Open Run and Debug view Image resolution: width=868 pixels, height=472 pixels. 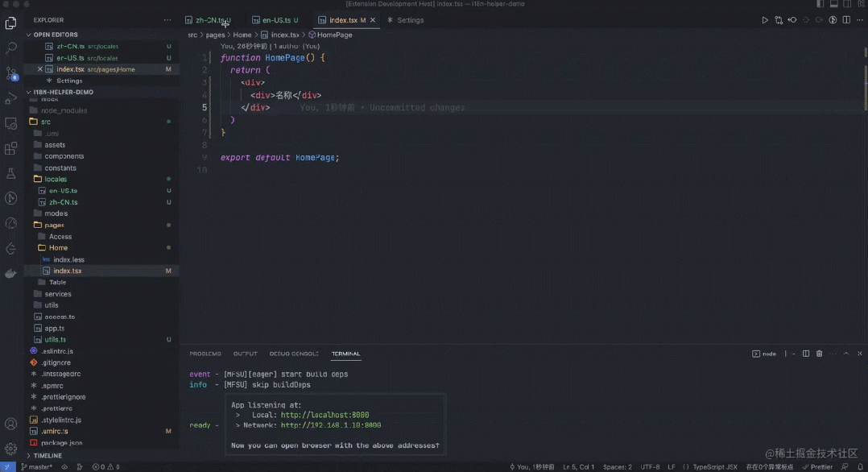10,98
